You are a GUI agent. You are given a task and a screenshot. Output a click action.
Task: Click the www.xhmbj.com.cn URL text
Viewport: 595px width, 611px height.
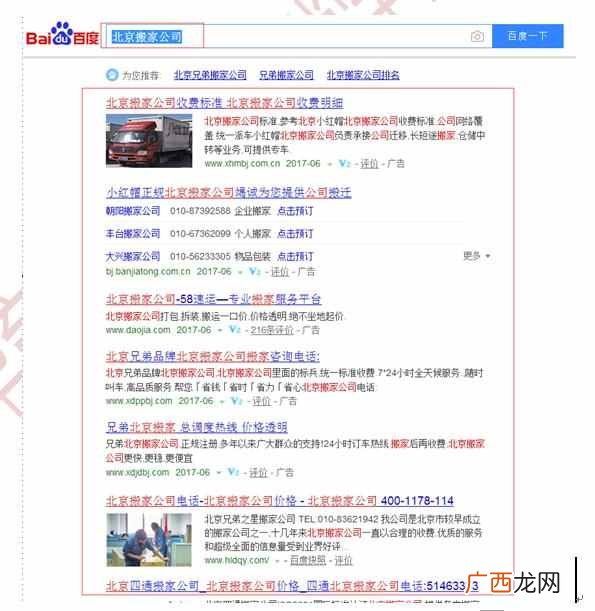click(x=242, y=164)
